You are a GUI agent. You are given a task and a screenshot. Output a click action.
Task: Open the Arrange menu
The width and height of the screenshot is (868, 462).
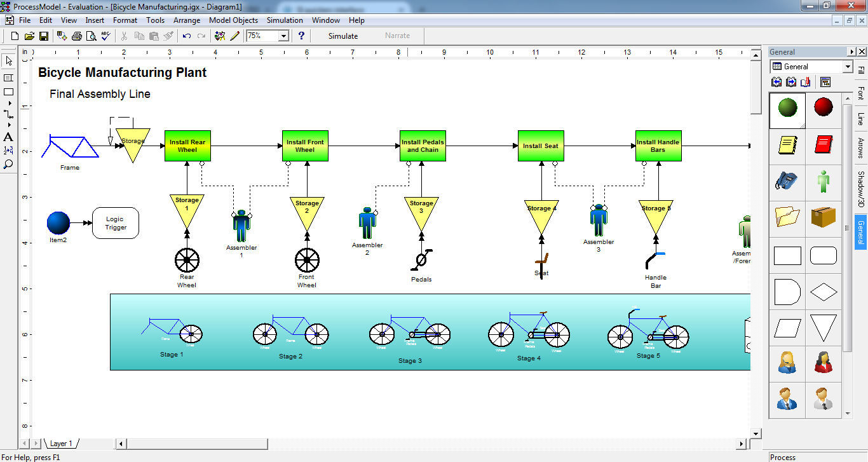tap(187, 20)
